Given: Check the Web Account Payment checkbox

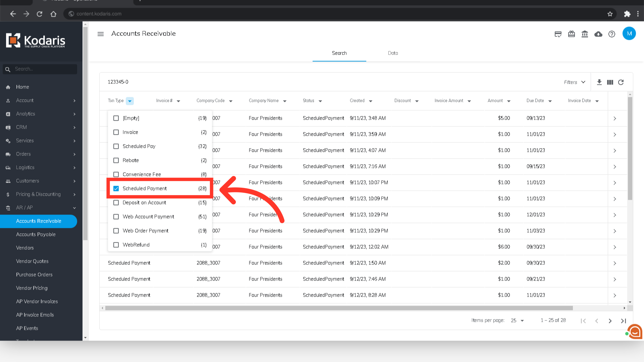Looking at the screenshot, I should point(116,217).
